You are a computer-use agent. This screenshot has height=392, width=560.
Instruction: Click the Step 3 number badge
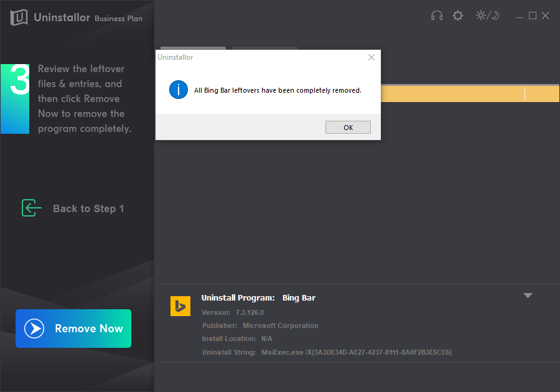[x=15, y=99]
